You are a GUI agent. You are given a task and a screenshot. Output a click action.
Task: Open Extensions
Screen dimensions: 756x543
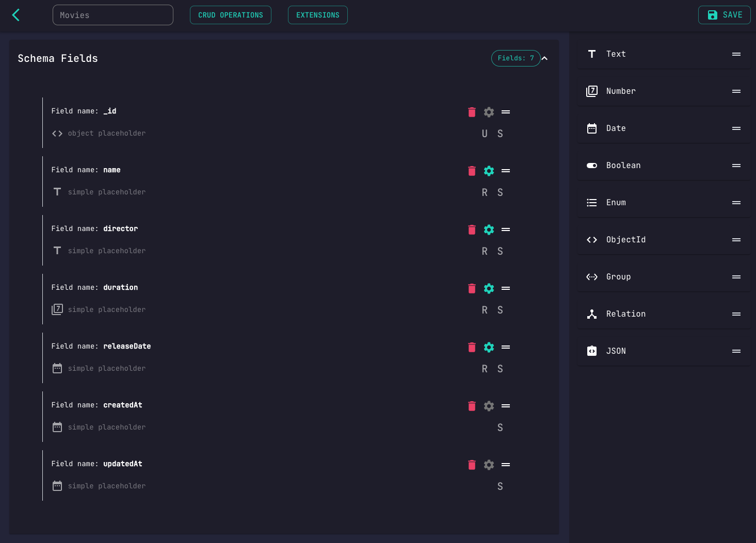(318, 15)
